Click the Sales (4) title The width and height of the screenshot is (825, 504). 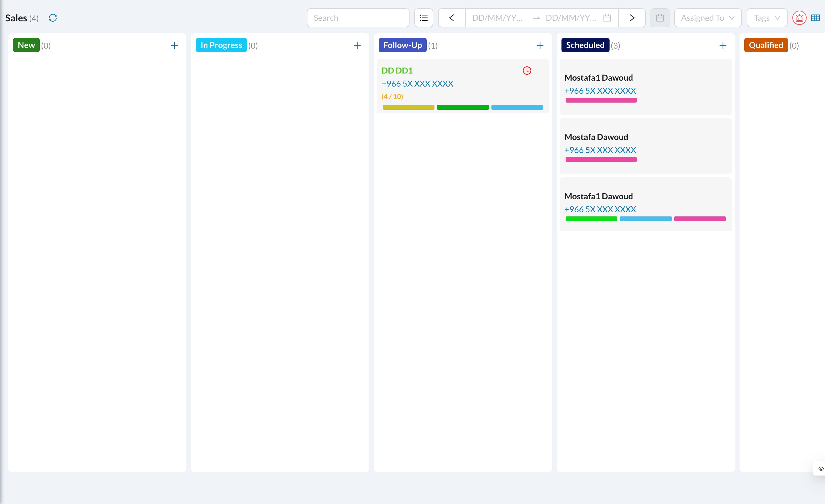point(22,18)
